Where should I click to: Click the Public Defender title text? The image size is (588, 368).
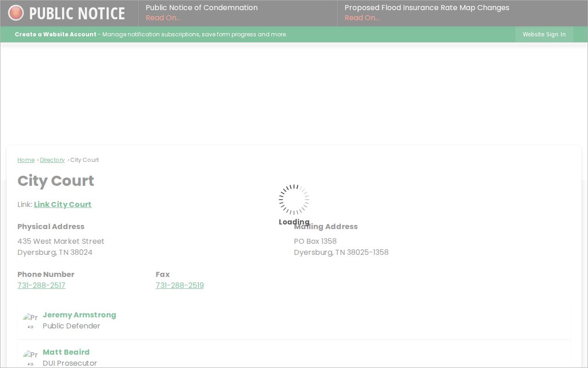point(72,326)
